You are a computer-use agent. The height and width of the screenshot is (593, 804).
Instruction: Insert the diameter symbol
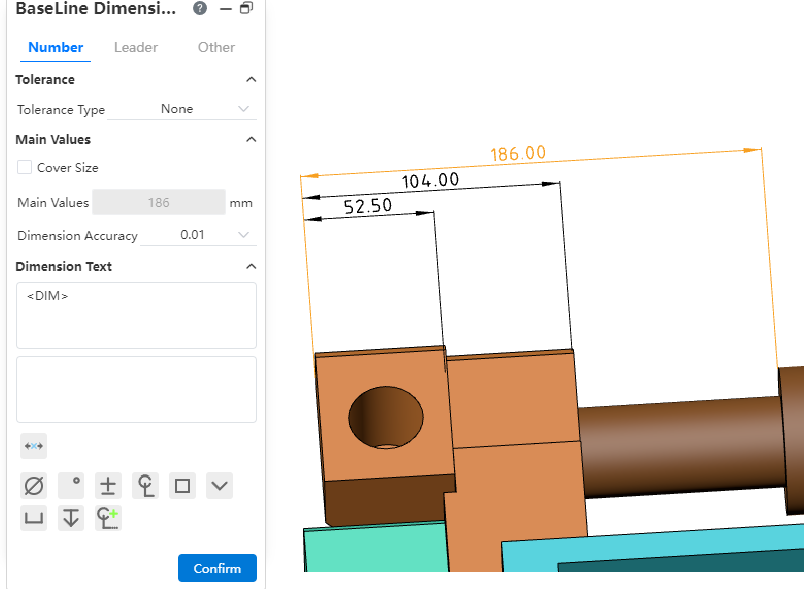34,485
